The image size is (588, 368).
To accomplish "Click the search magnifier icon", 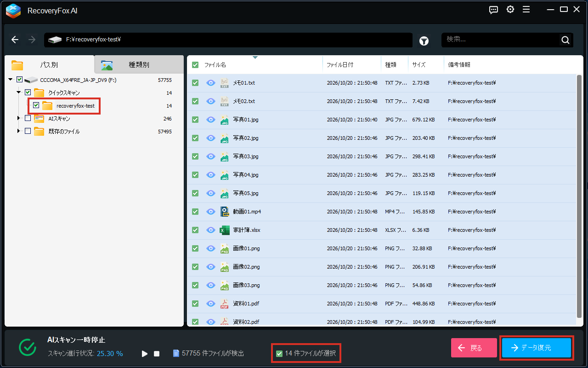I will coord(565,40).
